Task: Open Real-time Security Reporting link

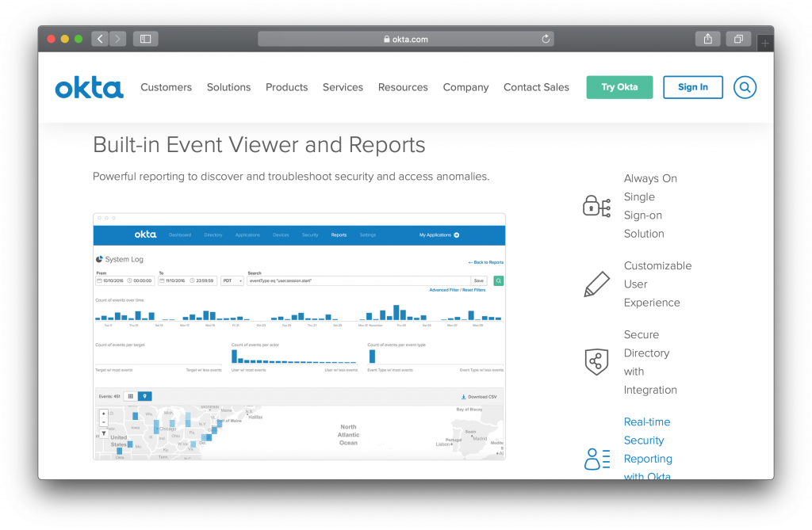Action: tap(647, 448)
